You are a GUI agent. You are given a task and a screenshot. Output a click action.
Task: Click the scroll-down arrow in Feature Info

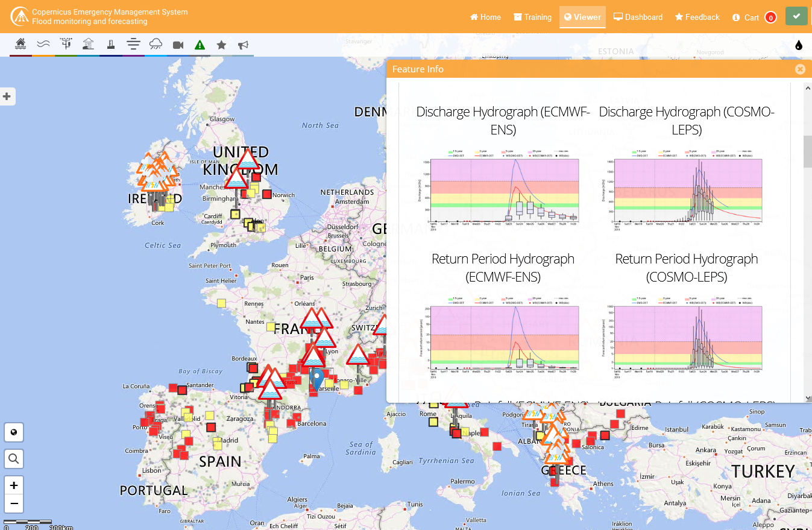[x=807, y=397]
